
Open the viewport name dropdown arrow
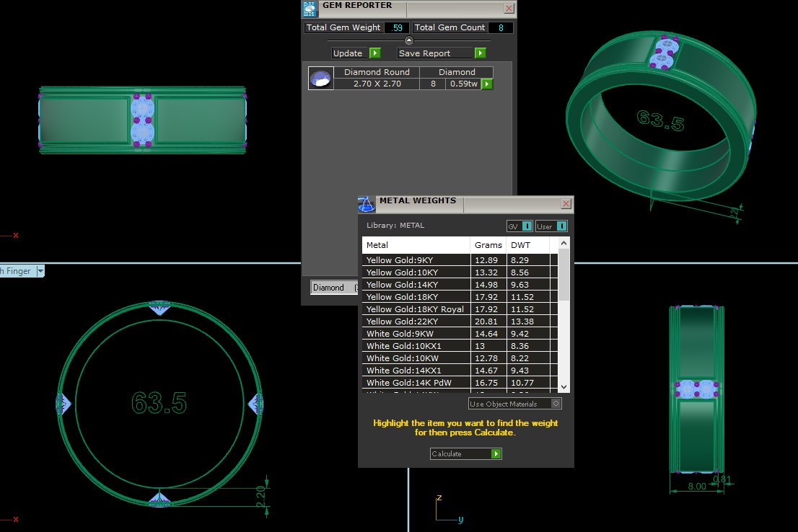[40, 271]
